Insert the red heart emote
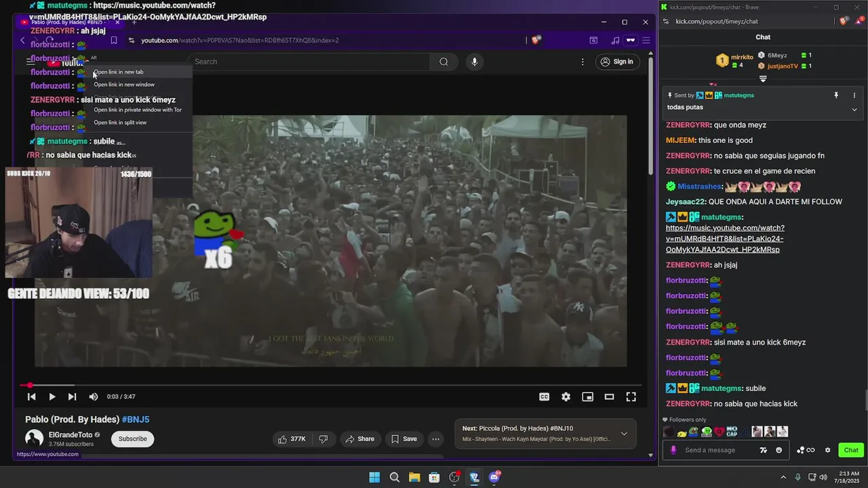The width and height of the screenshot is (868, 488). point(719,432)
